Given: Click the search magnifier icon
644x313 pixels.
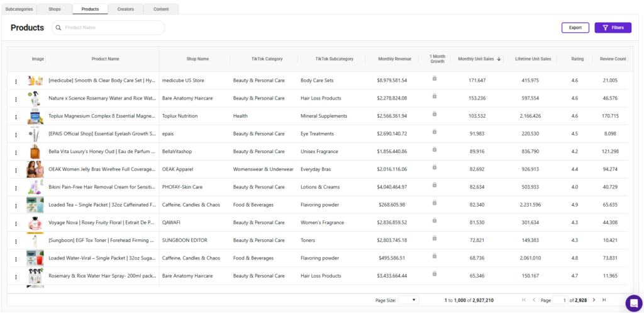Looking at the screenshot, I should [x=58, y=28].
